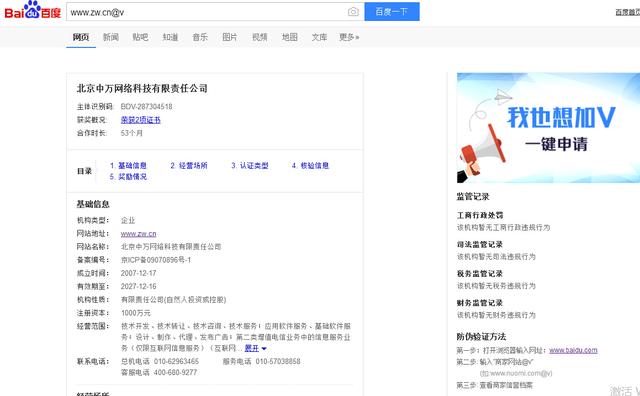Select the 网页 tab
This screenshot has width=640, height=396.
tap(81, 37)
